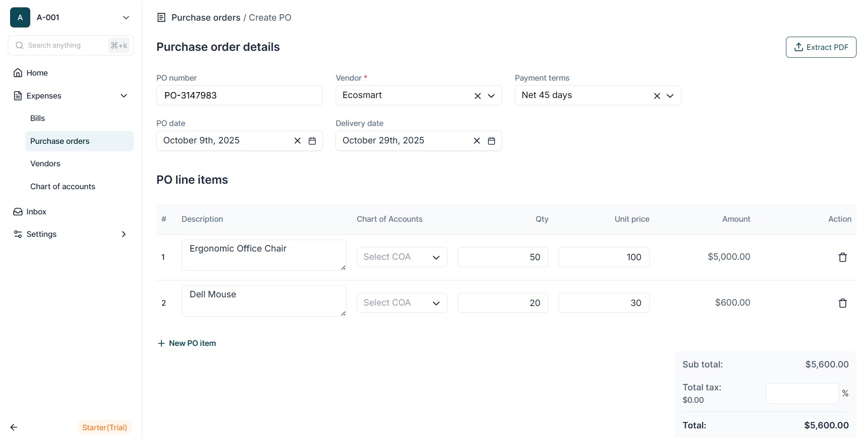Open Bills from the sidebar
The width and height of the screenshot is (868, 438).
tap(38, 118)
